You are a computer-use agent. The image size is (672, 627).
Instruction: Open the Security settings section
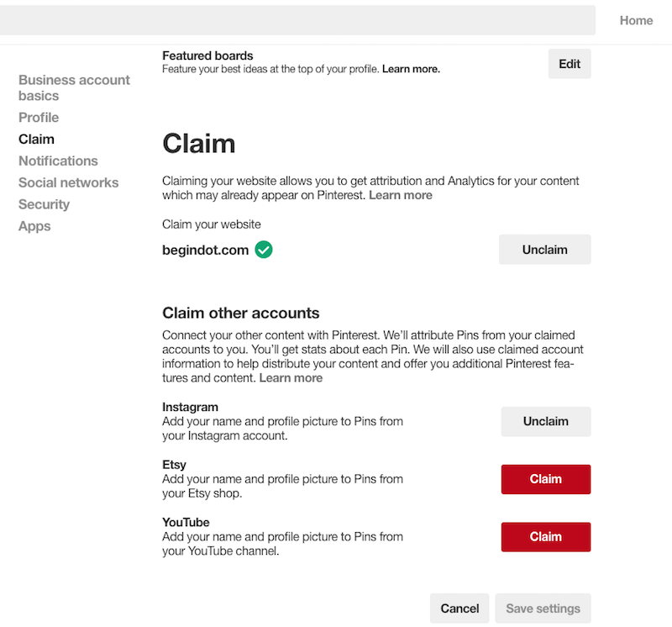click(44, 204)
